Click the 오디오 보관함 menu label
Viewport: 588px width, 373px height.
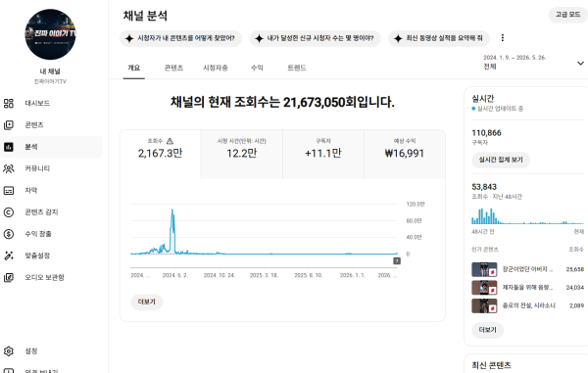tap(45, 277)
